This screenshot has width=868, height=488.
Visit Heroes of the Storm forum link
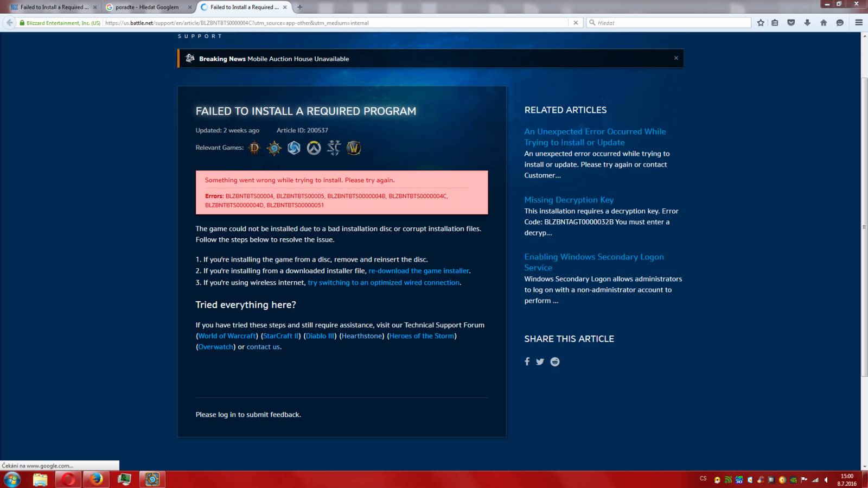(x=422, y=336)
